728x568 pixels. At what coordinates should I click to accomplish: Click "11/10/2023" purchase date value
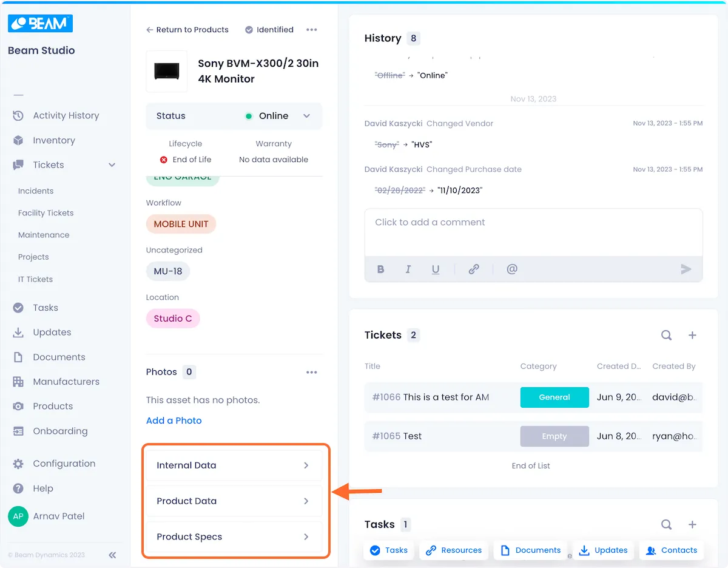tap(460, 191)
